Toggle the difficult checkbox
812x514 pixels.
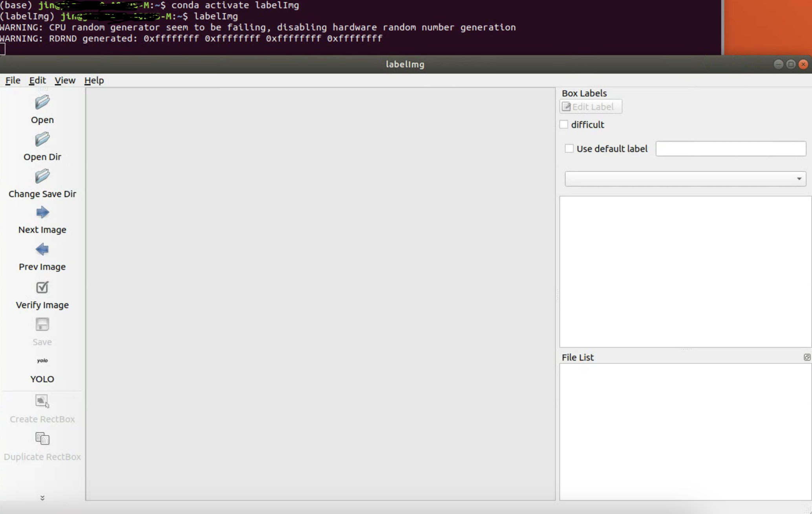[x=564, y=125]
